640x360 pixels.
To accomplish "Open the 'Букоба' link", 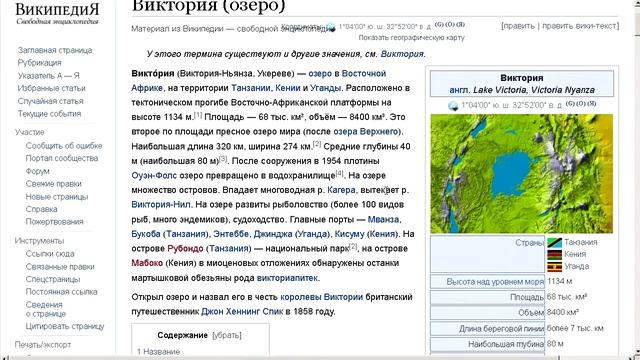I will tap(146, 234).
